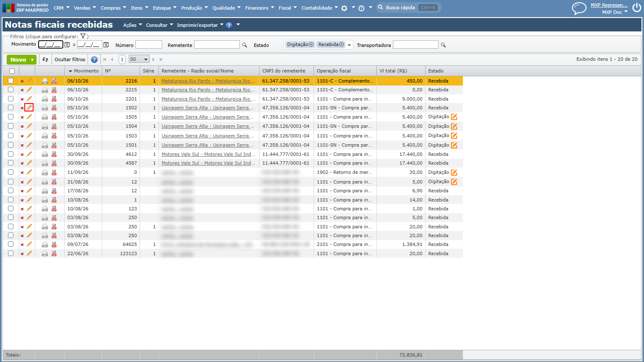Toggle the select-all header checkbox
This screenshot has height=362, width=644.
(x=12, y=71)
